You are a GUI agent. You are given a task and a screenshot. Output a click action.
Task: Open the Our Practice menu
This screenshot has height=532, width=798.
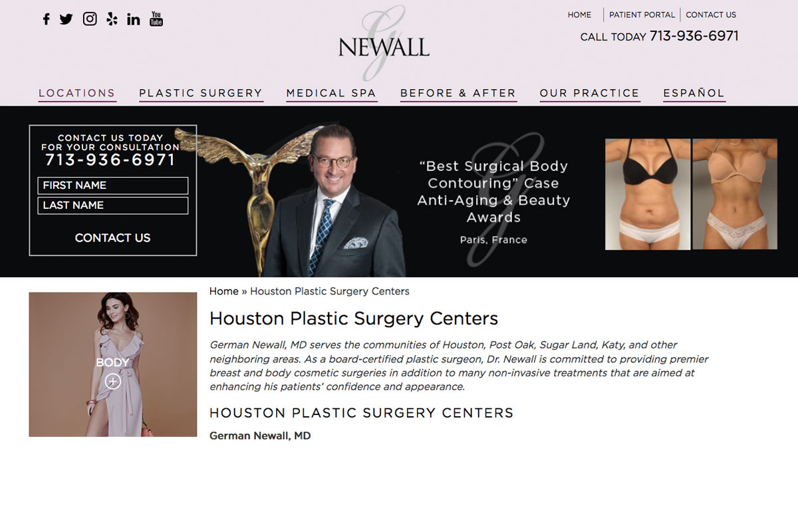click(x=590, y=93)
